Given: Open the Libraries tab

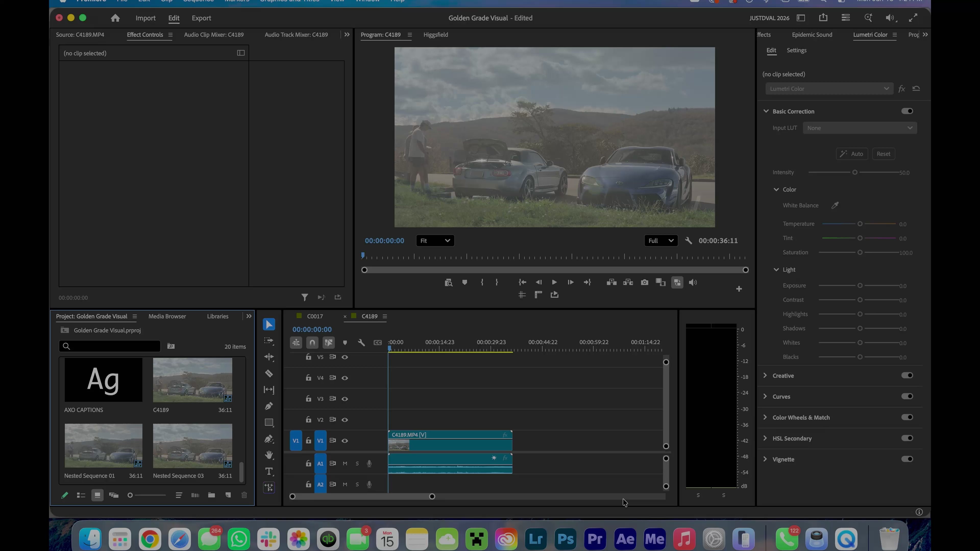Looking at the screenshot, I should tap(218, 316).
